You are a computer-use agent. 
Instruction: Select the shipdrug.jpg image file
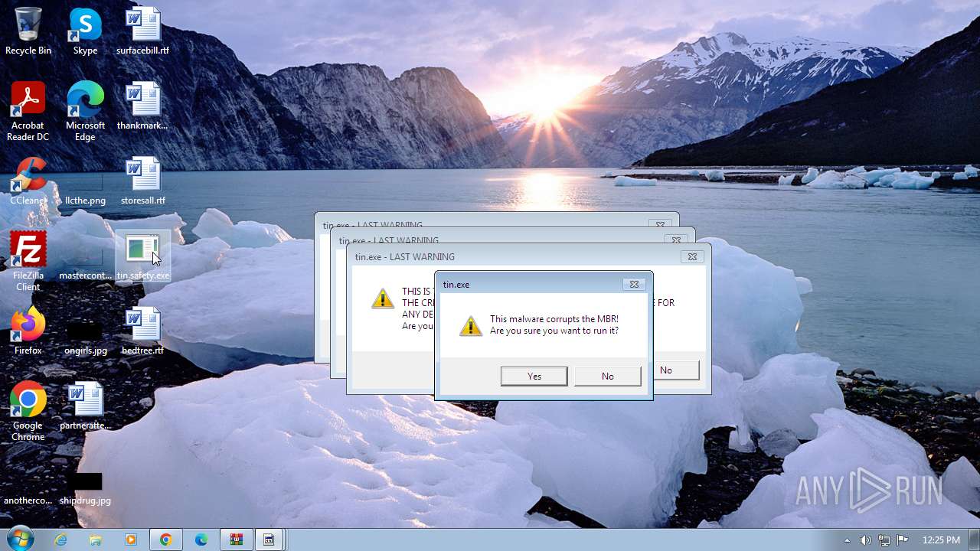85,490
